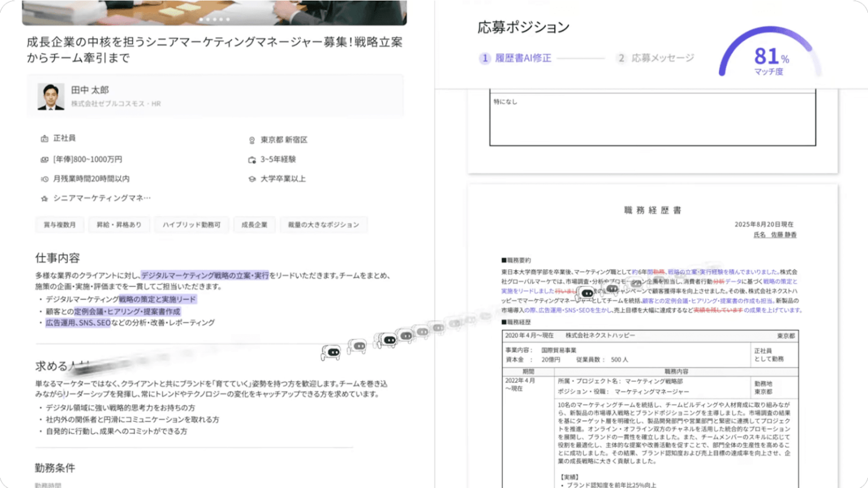
Task: Choose the 成長企業 tag
Action: coord(254,224)
